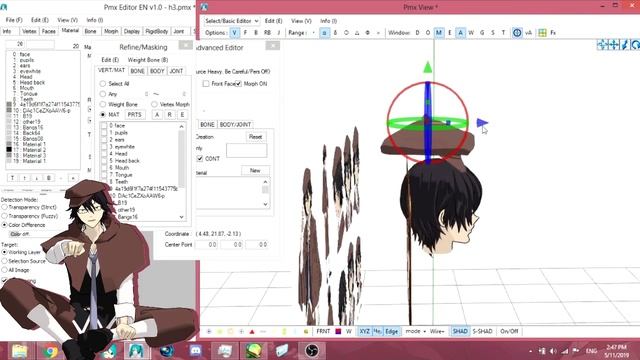
Task: Open window E from Window toolbar
Action: 450,33
